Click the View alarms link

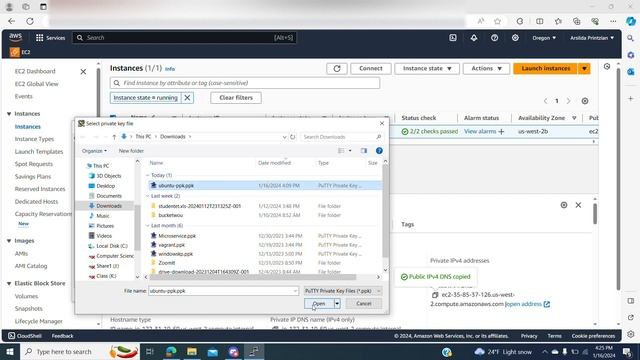[480, 131]
